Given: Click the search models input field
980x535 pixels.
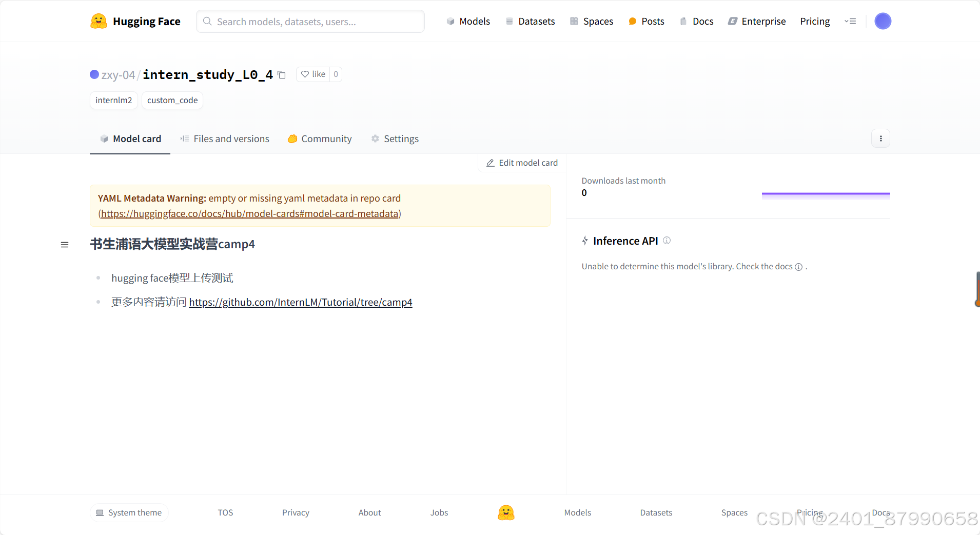Looking at the screenshot, I should pyautogui.click(x=310, y=21).
